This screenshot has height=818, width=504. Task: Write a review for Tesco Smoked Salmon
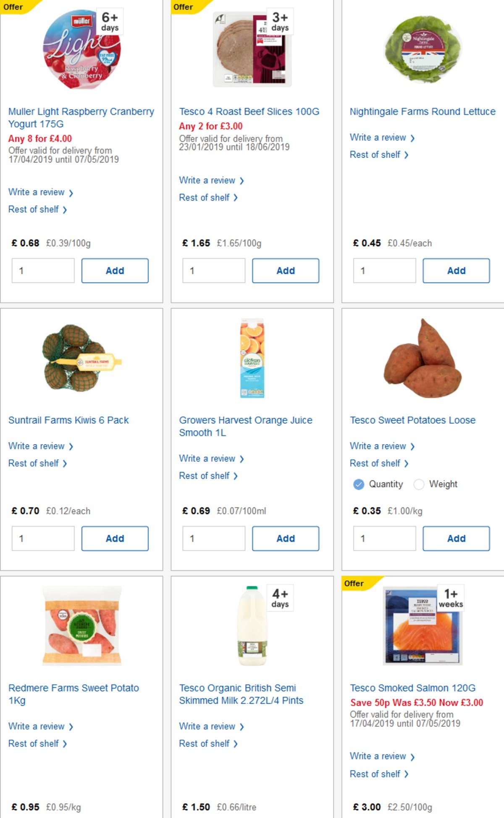379,756
